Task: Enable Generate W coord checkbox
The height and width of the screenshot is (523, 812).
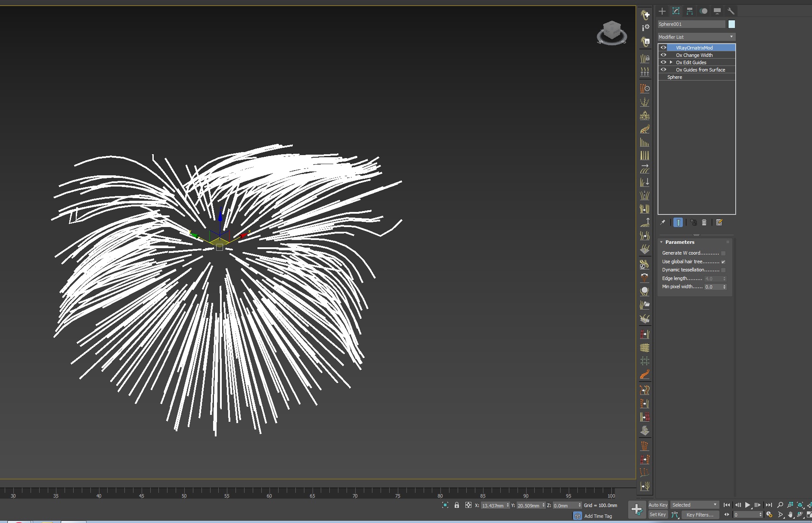Action: click(723, 253)
